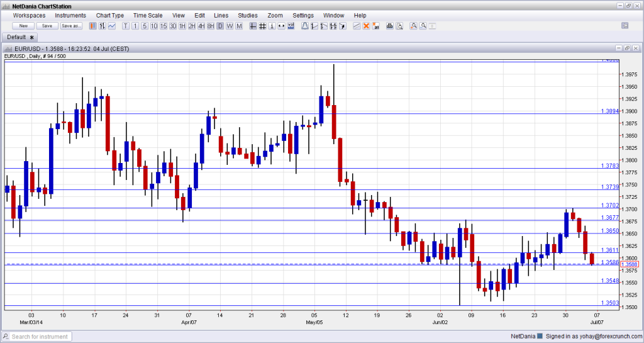
Task: Switch time scale to 8H
Action: click(211, 26)
